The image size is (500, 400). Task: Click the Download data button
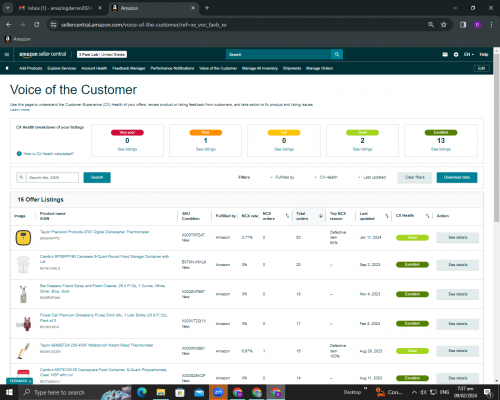pyautogui.click(x=457, y=177)
